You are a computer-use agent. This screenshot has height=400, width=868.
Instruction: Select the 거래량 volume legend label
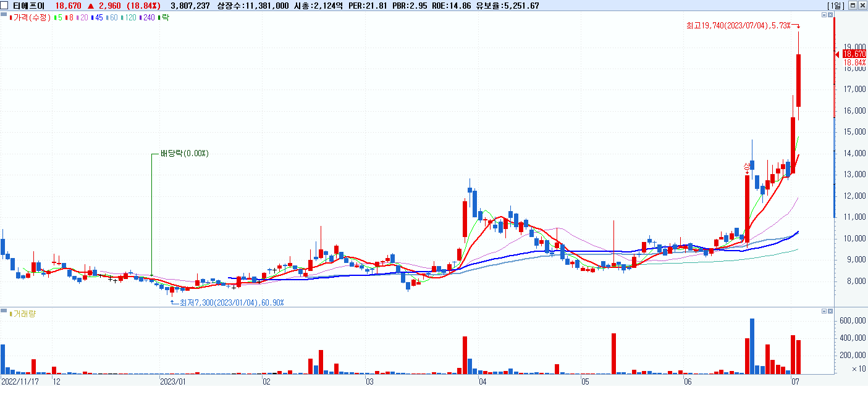[23, 314]
